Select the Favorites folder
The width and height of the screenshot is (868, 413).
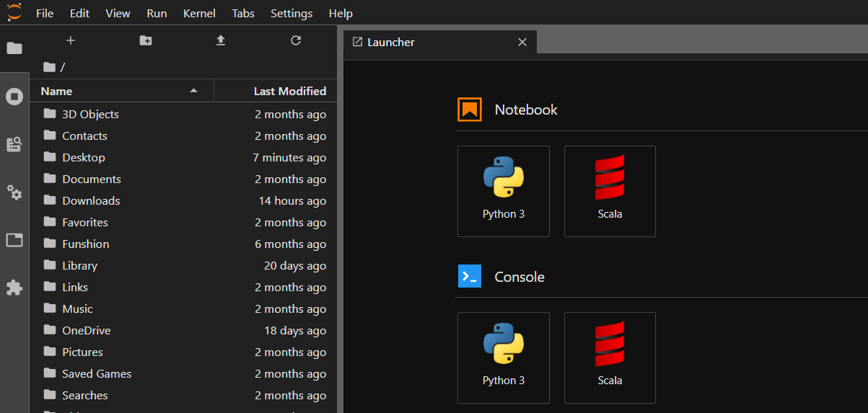pos(183,222)
